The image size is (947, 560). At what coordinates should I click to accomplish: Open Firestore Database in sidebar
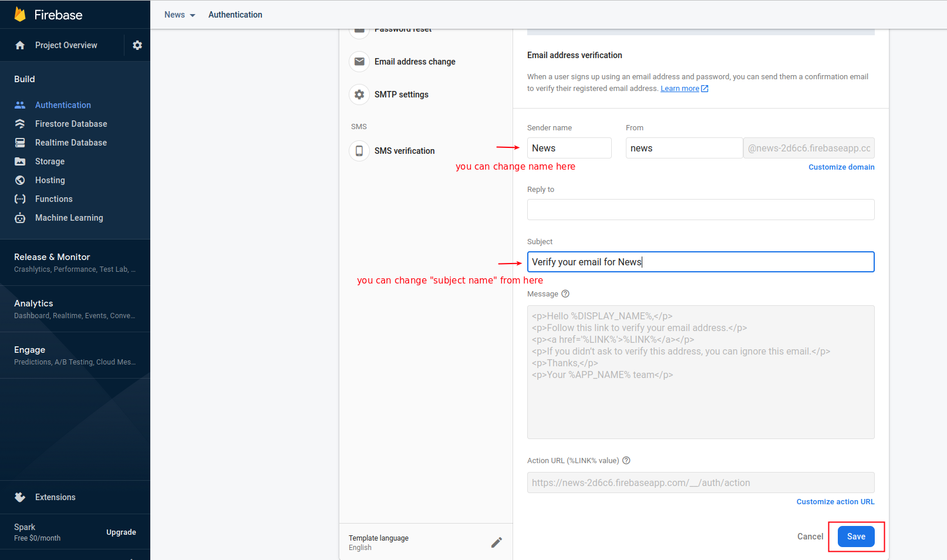tap(71, 124)
